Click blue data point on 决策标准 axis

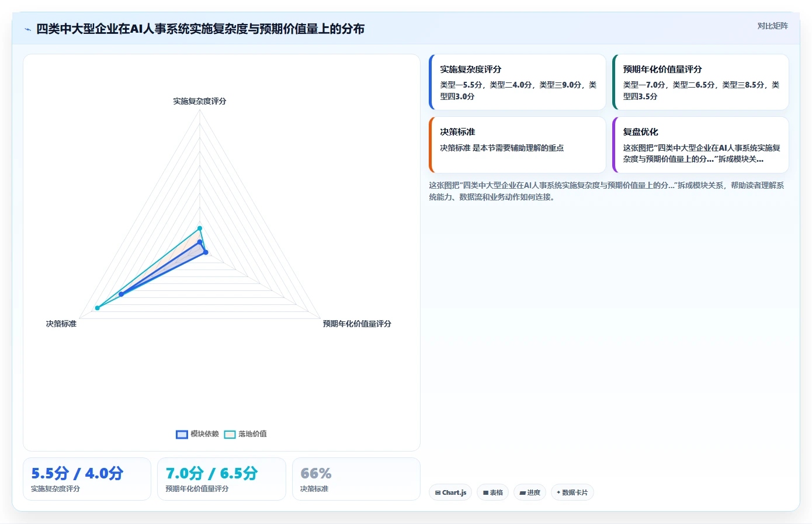[x=121, y=294]
